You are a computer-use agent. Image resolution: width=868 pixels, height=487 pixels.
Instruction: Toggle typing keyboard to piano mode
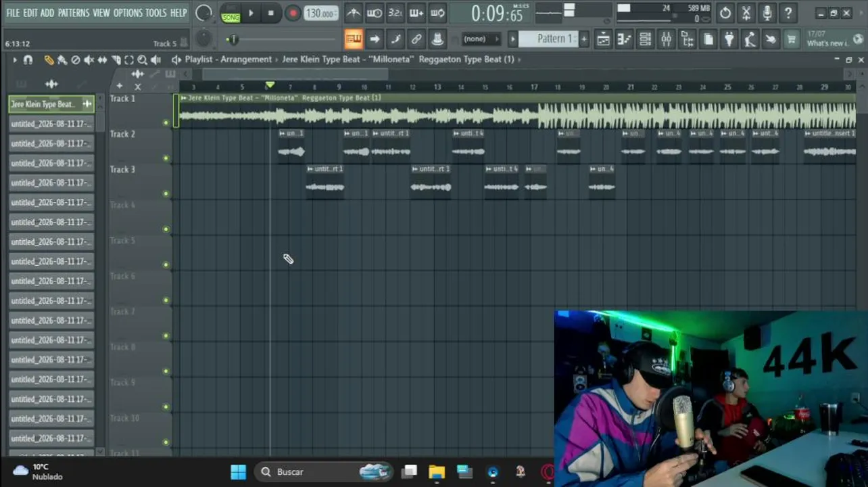[353, 39]
